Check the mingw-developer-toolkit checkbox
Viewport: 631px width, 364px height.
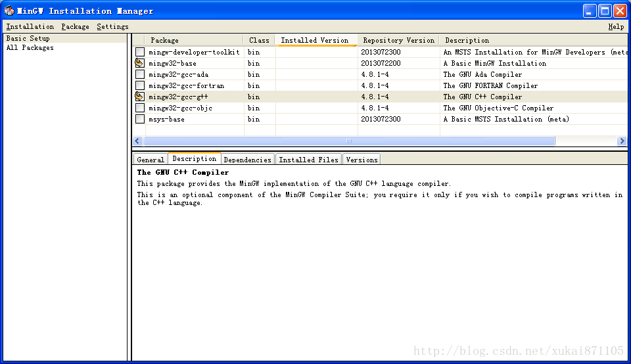139,52
